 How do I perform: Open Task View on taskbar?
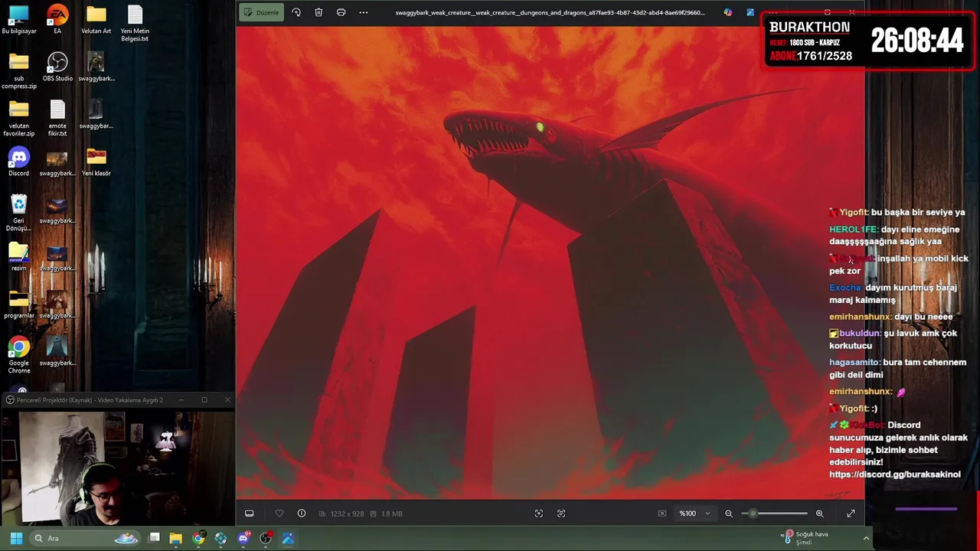click(x=154, y=538)
